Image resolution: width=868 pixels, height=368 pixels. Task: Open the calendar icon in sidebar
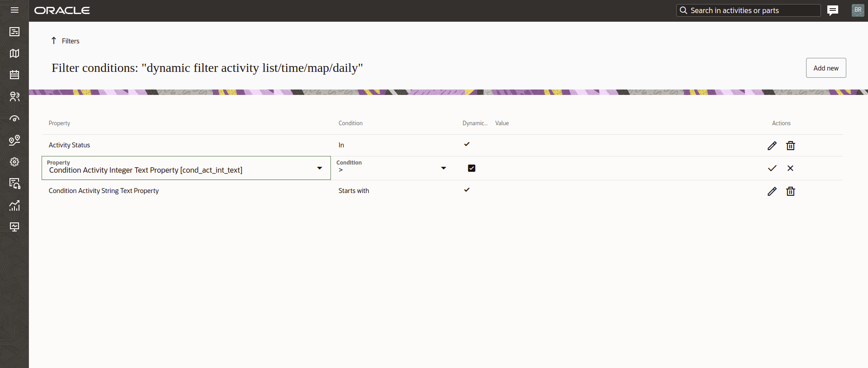pos(14,75)
